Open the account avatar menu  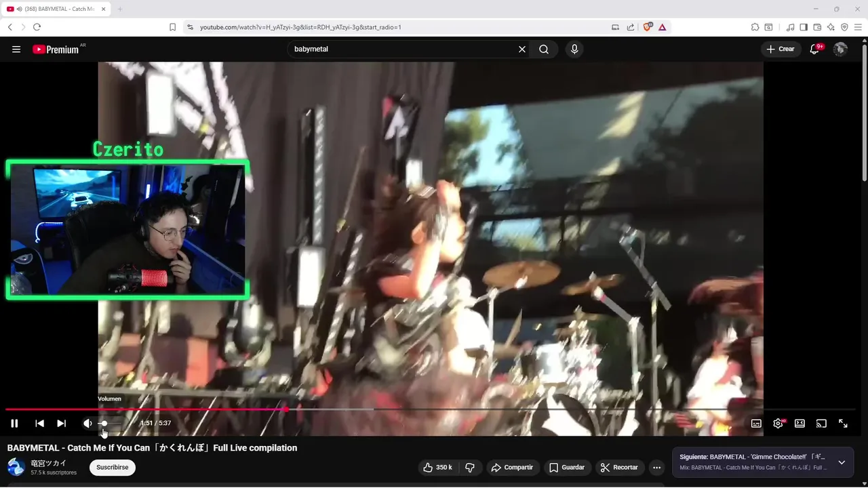point(840,49)
